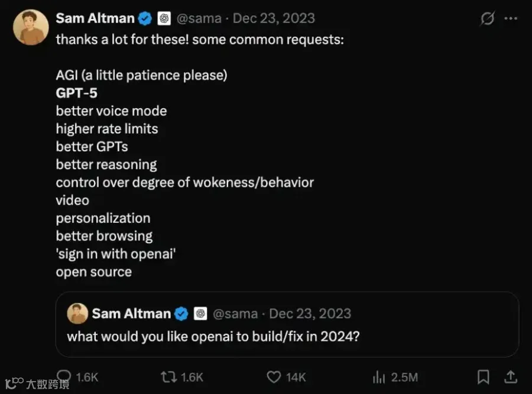Open the quoted tweet's small avatar
The width and height of the screenshot is (532, 394).
77,313
